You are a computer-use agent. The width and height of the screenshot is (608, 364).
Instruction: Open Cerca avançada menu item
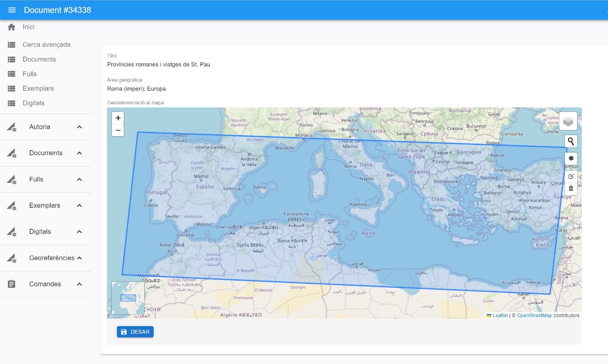point(46,45)
